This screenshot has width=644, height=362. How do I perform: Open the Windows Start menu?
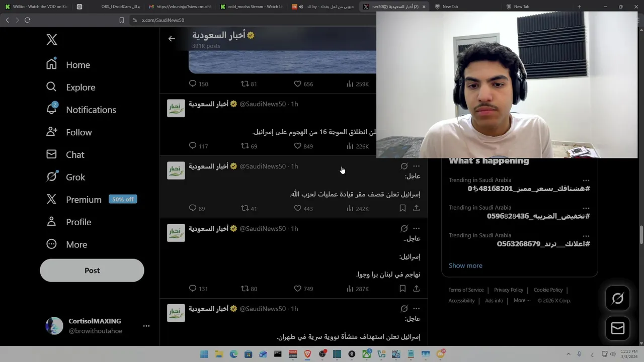coord(204,354)
